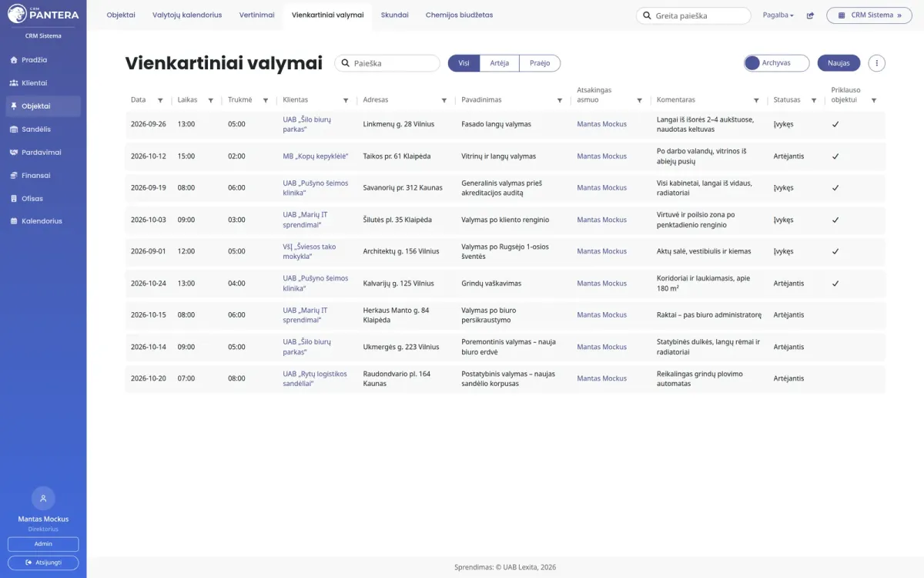This screenshot has height=578, width=924.
Task: Expand the Pagalba dropdown menu
Action: point(778,15)
